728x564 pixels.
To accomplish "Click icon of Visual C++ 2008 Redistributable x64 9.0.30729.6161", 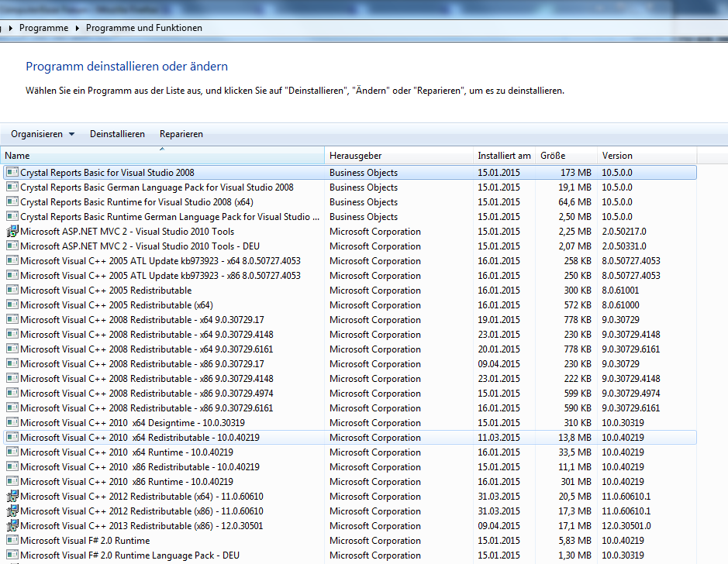I will point(12,349).
